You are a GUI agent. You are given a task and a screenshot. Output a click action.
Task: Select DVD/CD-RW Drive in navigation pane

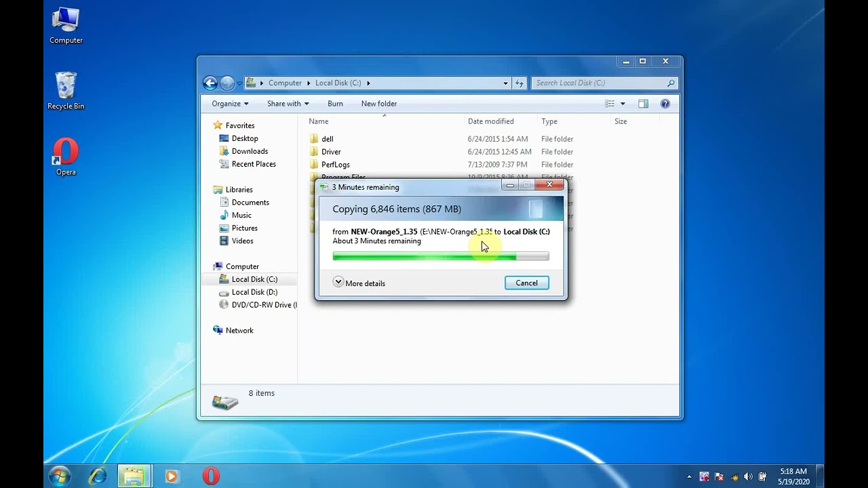(x=258, y=305)
